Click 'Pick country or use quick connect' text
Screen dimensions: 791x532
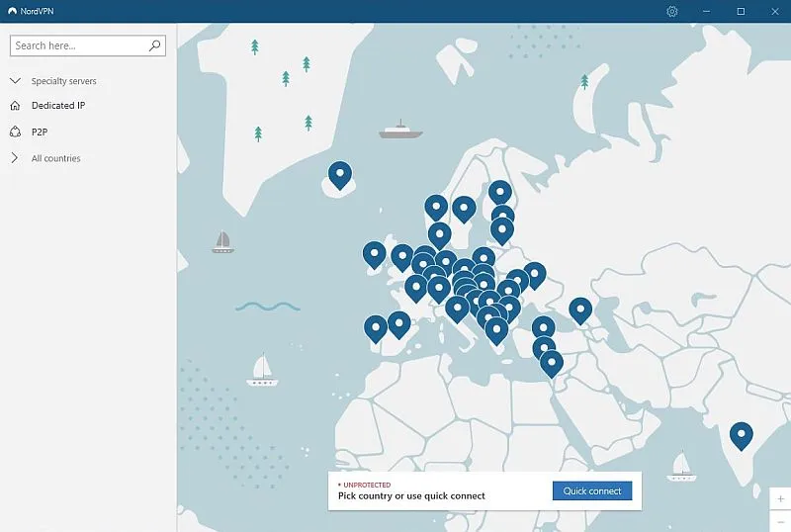pos(411,495)
